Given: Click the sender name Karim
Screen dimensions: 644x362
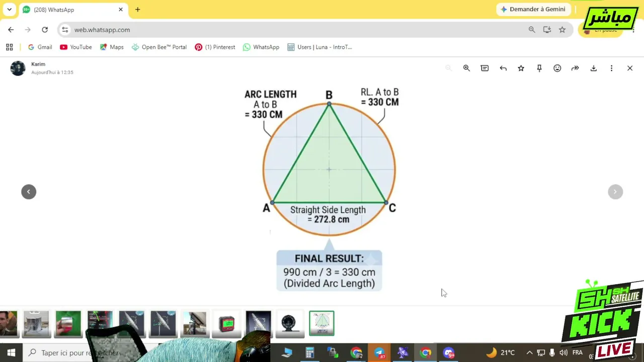Looking at the screenshot, I should (x=38, y=64).
